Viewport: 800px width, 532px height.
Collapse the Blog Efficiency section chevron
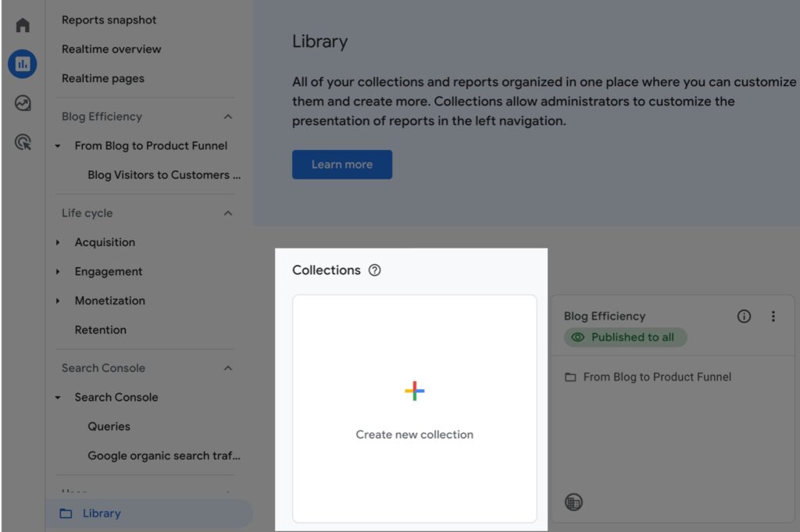[x=228, y=116]
